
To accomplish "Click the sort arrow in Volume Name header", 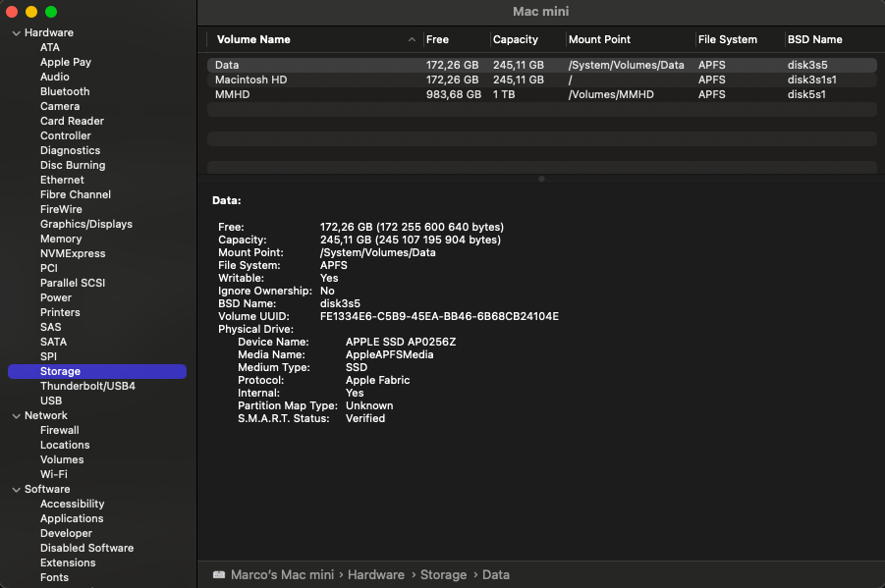I will [412, 39].
